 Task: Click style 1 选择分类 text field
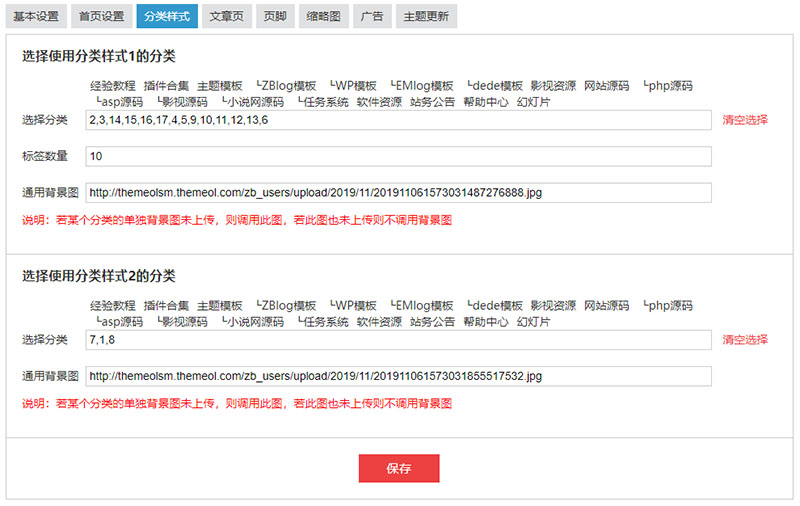398,120
